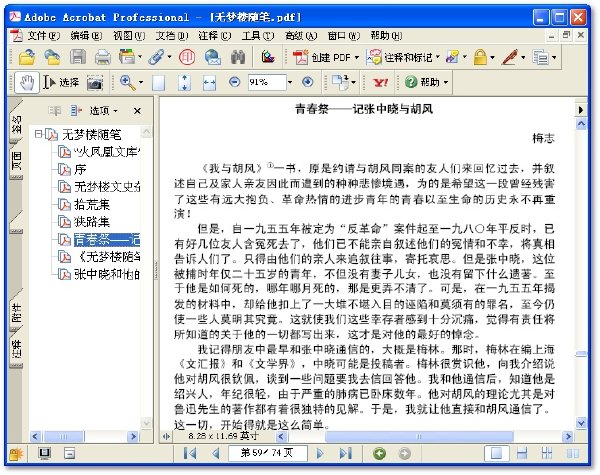Click the document horizontal scrollbar thumb

pyautogui.click(x=419, y=436)
